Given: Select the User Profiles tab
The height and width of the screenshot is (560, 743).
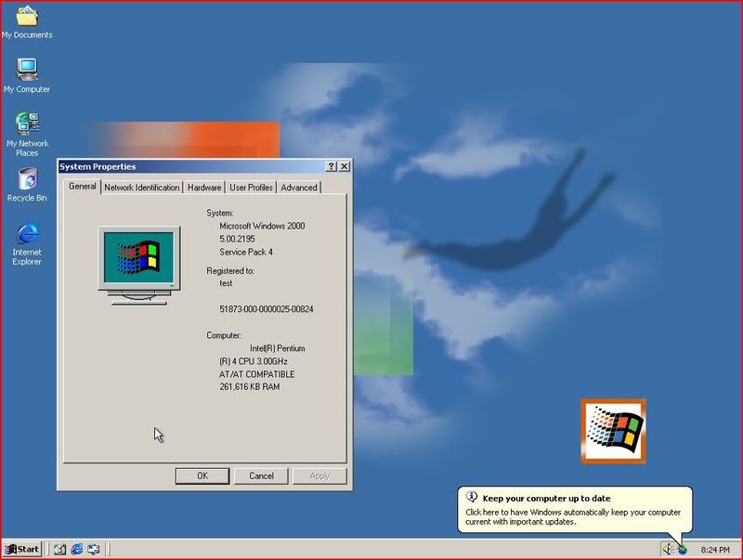Looking at the screenshot, I should [x=251, y=188].
